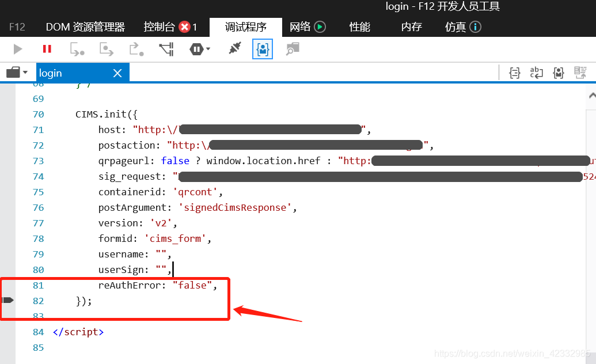Click the 'qrcont' string on line 75
The height and width of the screenshot is (364, 596).
(x=195, y=192)
